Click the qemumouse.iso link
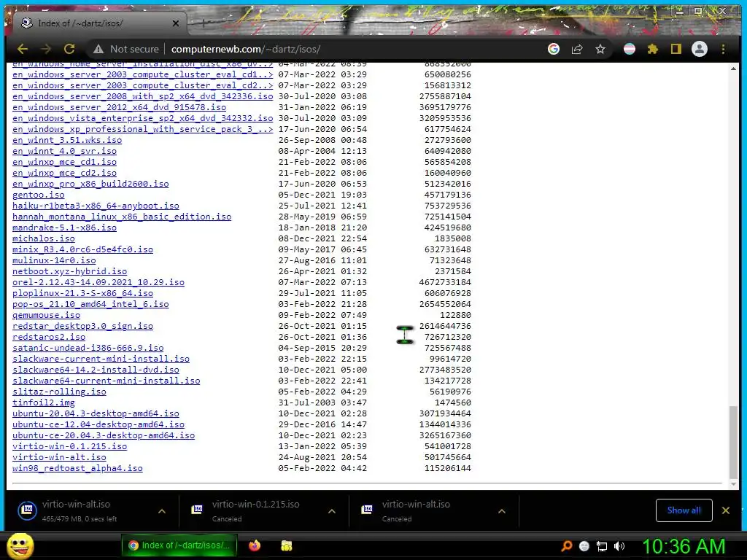The height and width of the screenshot is (560, 747). (46, 315)
